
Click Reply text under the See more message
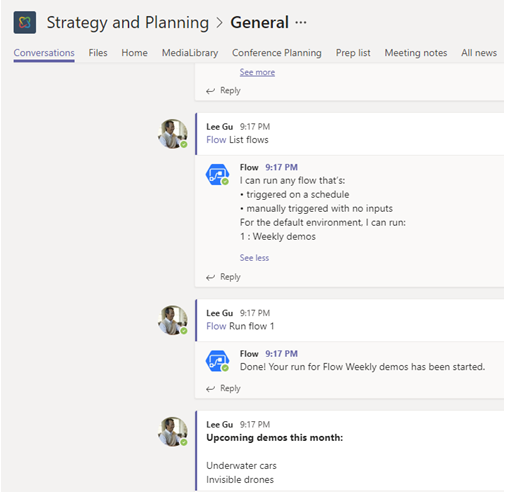[x=230, y=91]
